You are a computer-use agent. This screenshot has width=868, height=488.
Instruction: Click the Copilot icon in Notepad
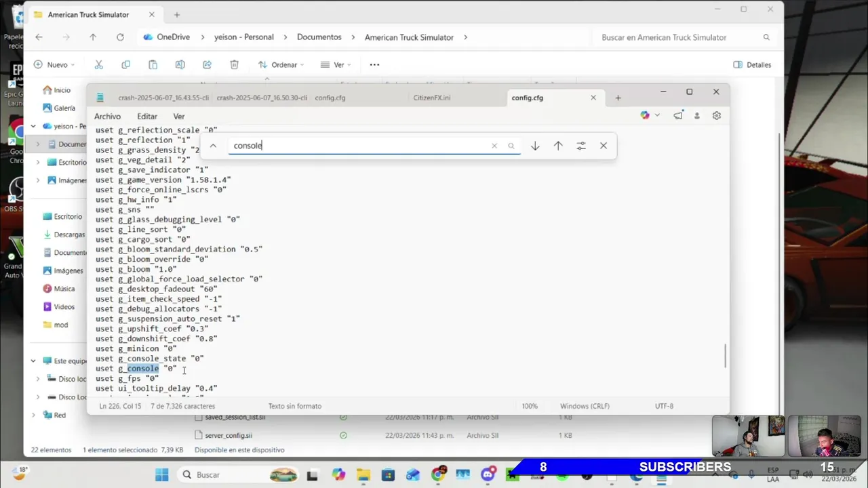click(645, 116)
